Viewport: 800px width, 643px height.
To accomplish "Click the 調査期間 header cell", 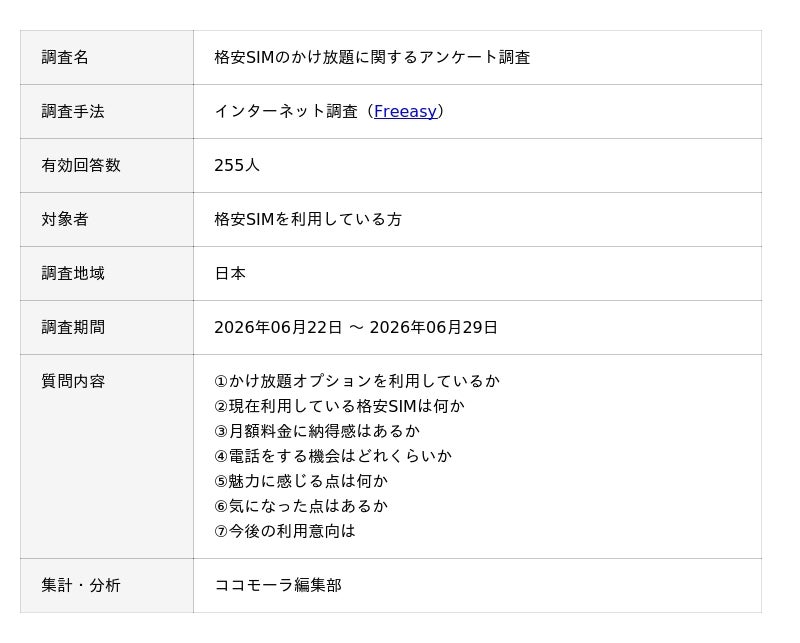I will (x=107, y=328).
